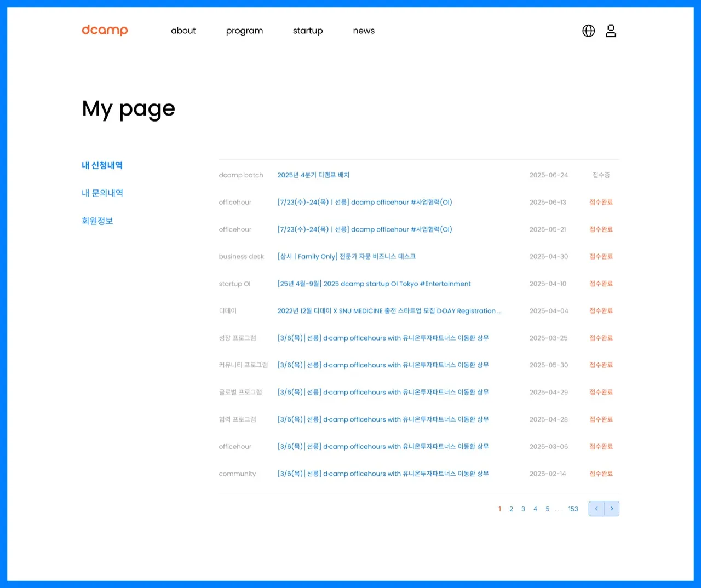Go to the previous page arrow
The height and width of the screenshot is (588, 701).
click(x=596, y=509)
